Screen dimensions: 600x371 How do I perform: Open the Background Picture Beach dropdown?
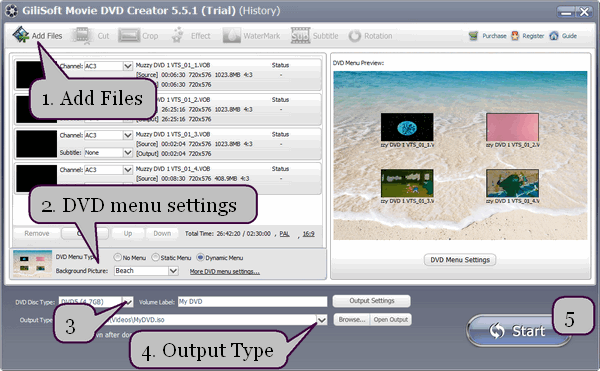146,271
